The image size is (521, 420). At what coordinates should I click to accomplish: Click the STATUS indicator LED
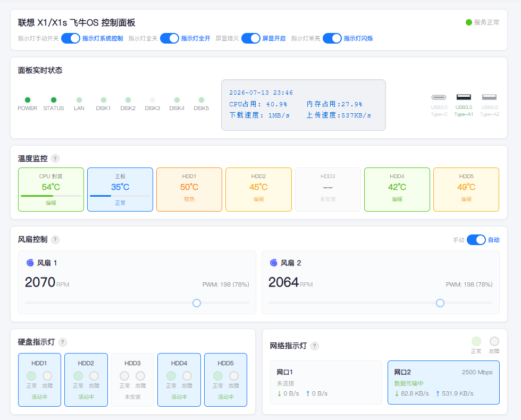click(54, 100)
